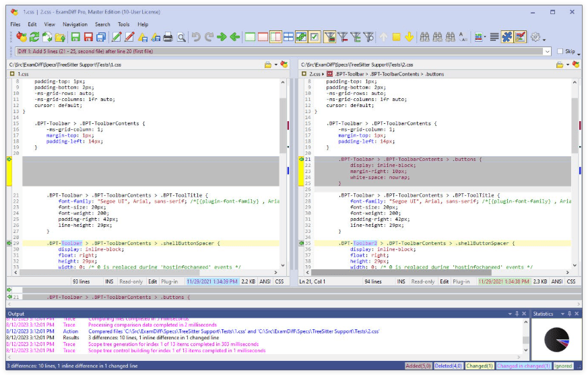Toggle the green left-pane-only view
This screenshot has height=375, width=588.
pyautogui.click(x=250, y=37)
